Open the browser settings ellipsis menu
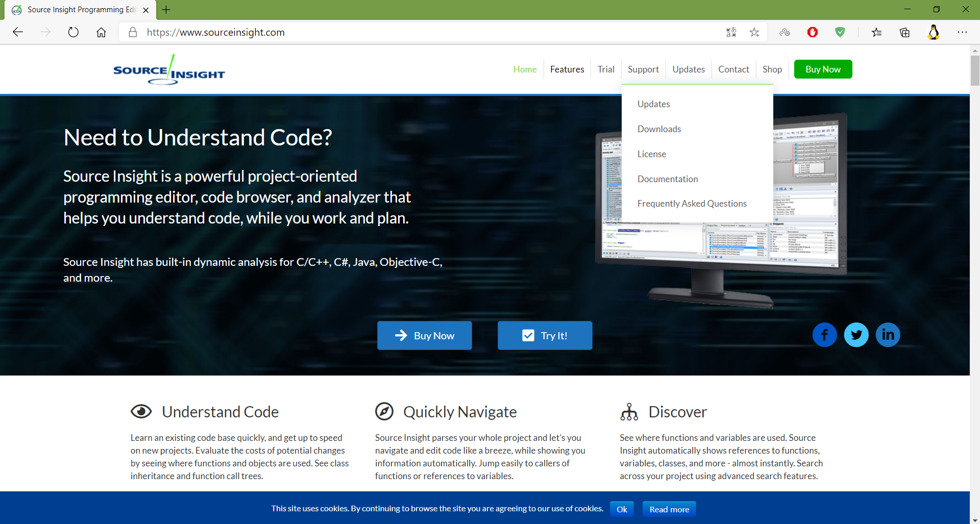The width and height of the screenshot is (980, 524). (x=962, y=32)
